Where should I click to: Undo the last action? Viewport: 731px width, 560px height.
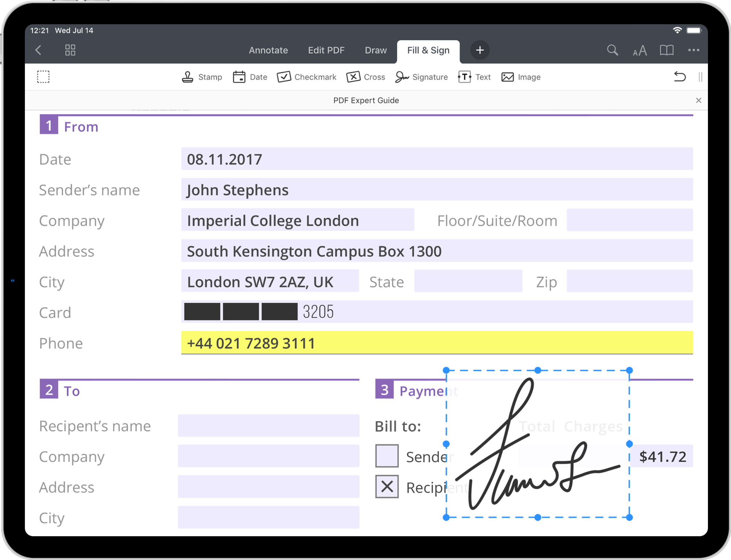[x=679, y=77]
